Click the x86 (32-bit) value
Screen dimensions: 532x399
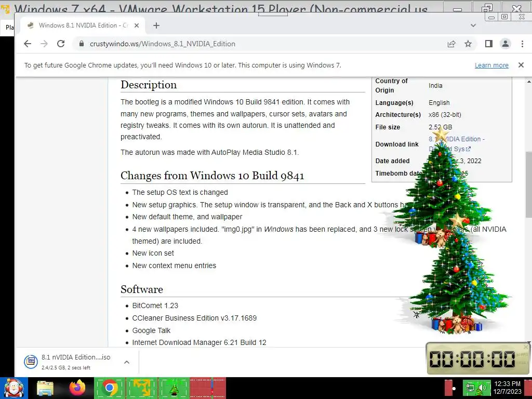pos(445,115)
